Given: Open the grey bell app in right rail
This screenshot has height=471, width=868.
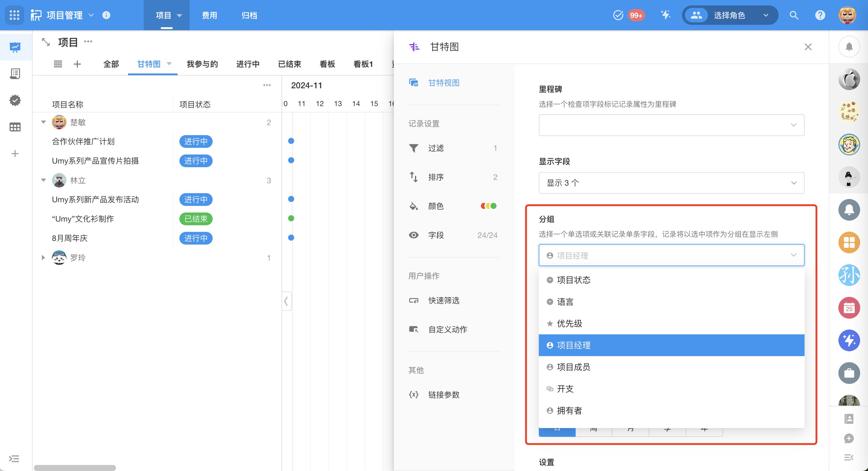Looking at the screenshot, I should coord(849,210).
